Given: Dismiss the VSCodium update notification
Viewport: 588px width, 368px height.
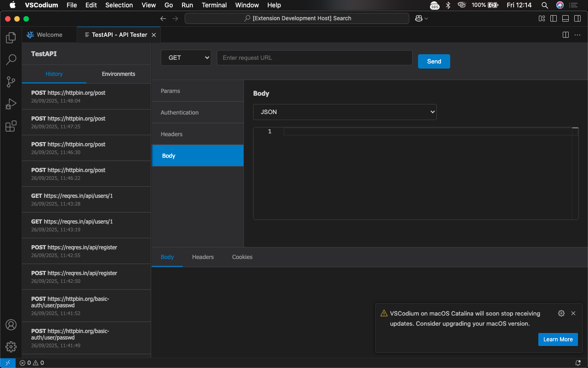Looking at the screenshot, I should [x=573, y=313].
